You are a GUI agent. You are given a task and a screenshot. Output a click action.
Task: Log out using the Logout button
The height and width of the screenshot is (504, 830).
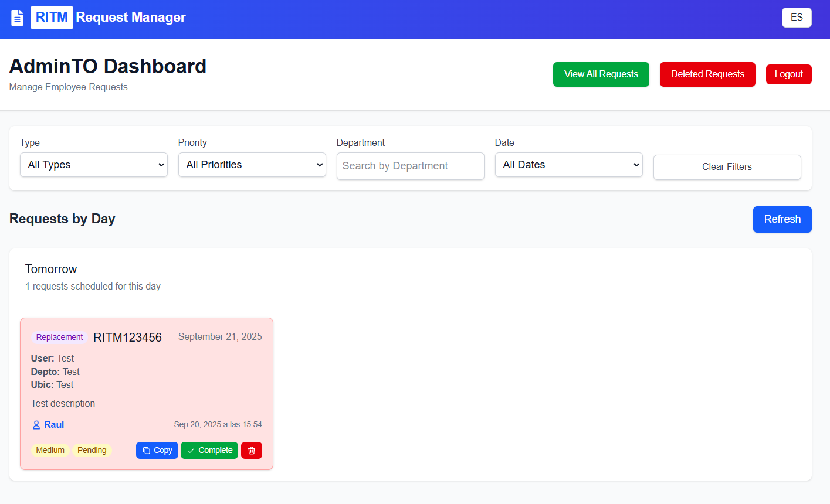click(x=789, y=74)
